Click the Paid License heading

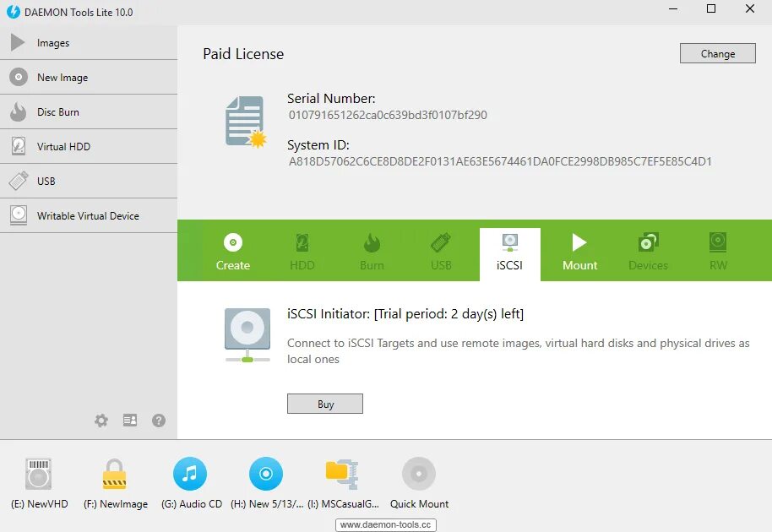(x=243, y=54)
